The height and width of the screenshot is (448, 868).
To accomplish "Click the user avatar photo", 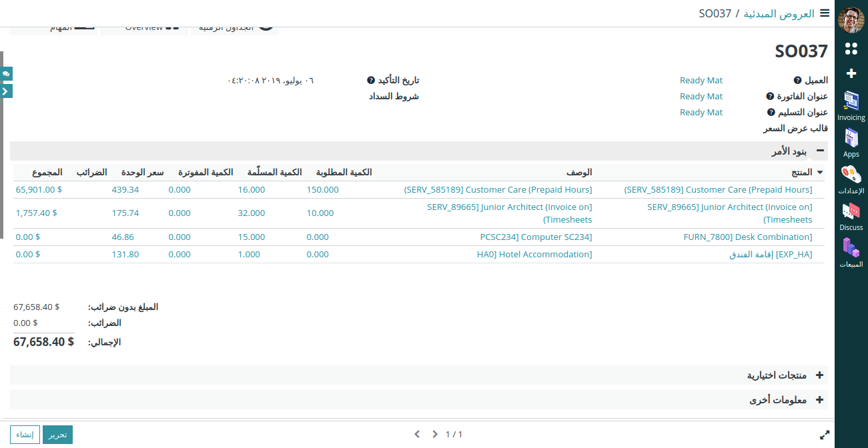I will click(851, 20).
